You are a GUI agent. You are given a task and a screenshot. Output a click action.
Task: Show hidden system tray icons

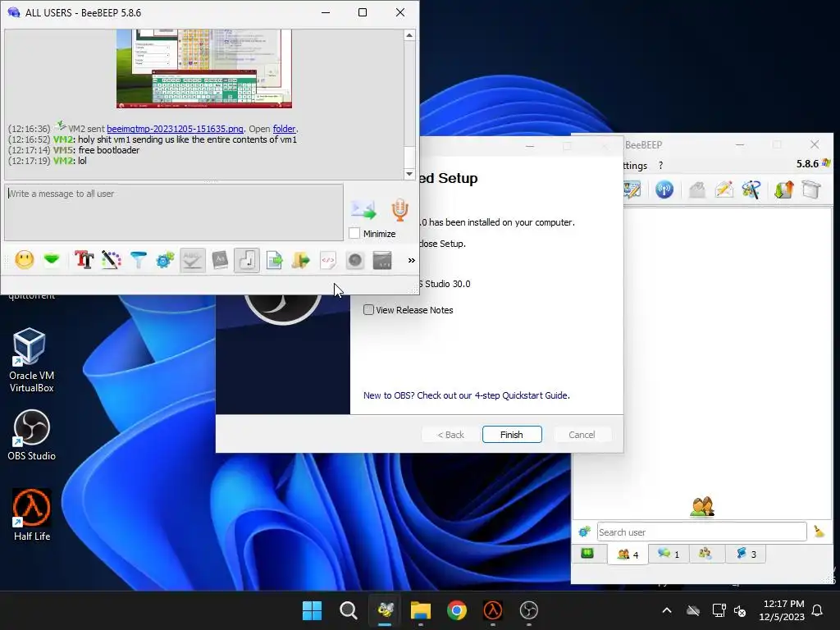667,610
